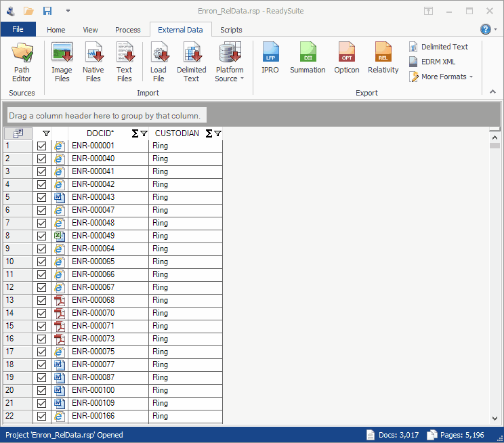Viewport: 504px width, 443px height.
Task: Click the sum icon in DOCID header
Action: pos(135,133)
